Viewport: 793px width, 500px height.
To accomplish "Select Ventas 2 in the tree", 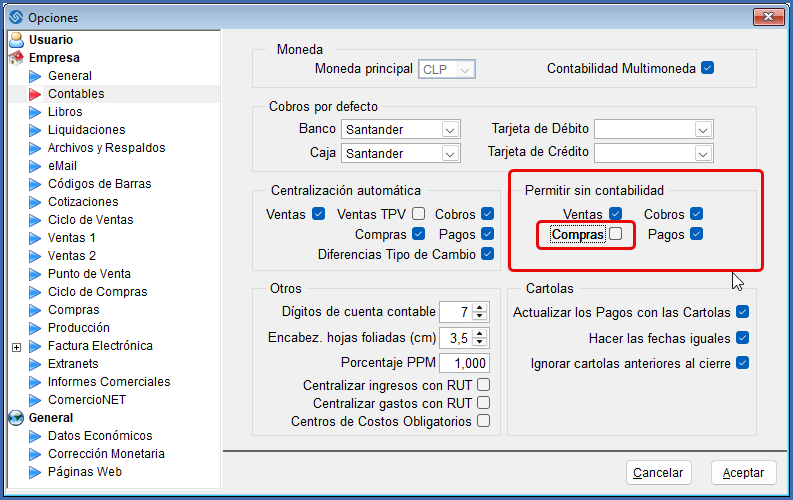I will pyautogui.click(x=72, y=256).
